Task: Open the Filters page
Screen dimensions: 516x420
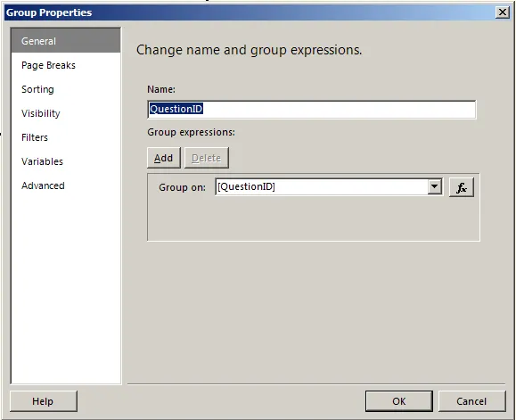Action: [x=66, y=137]
